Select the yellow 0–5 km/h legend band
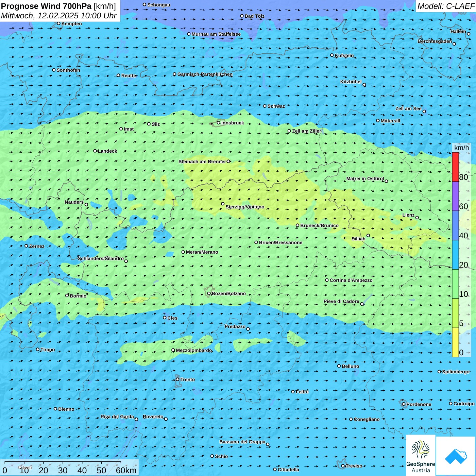Image resolution: width=476 pixels, height=476 pixels. (455, 342)
